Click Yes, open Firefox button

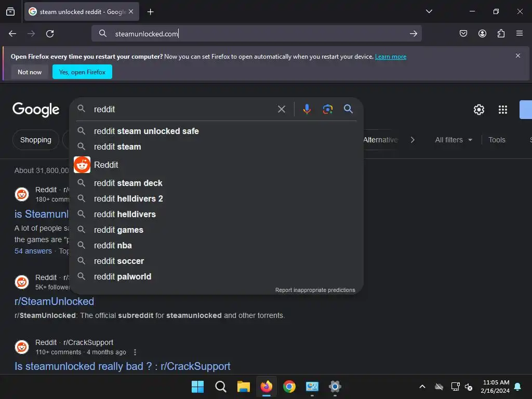click(x=82, y=72)
